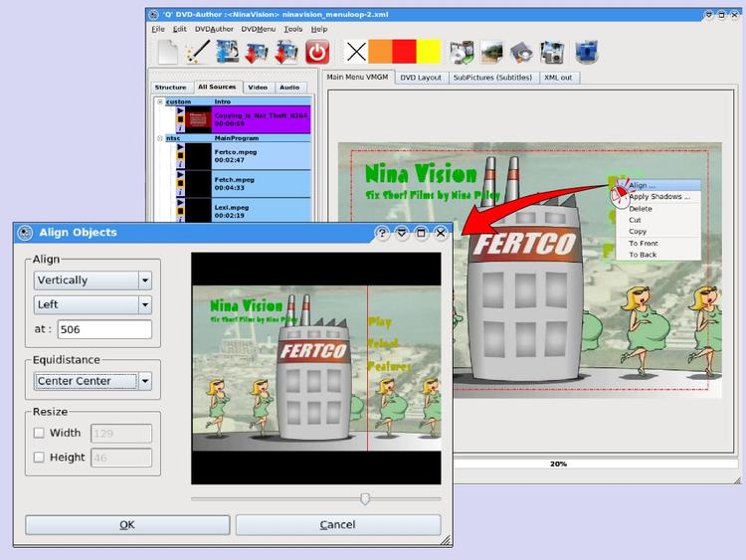
Task: Click the info icon of Copying Is Not Theft
Action: [x=180, y=127]
